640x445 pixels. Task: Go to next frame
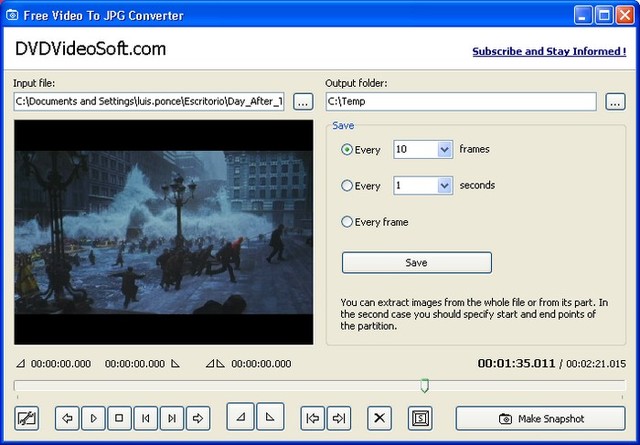[172, 418]
